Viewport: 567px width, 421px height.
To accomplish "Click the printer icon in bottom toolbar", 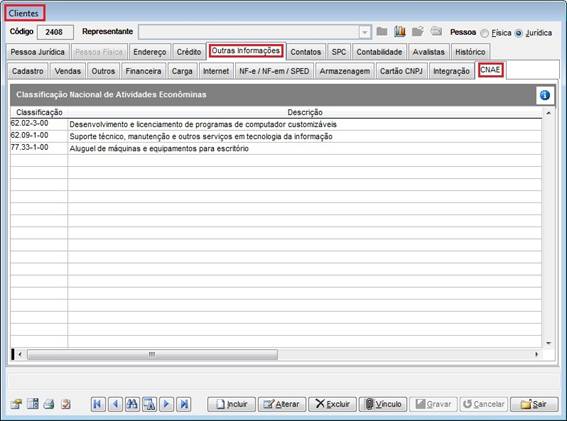I will pos(49,404).
